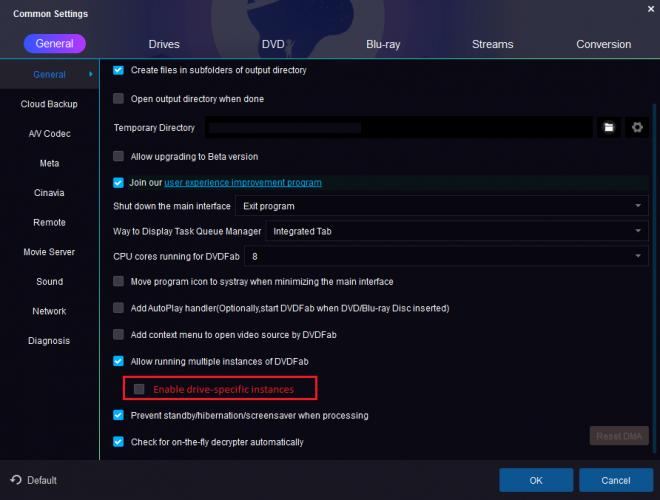Image resolution: width=660 pixels, height=500 pixels.
Task: Enable Add context menu to open video source
Action: tap(118, 335)
